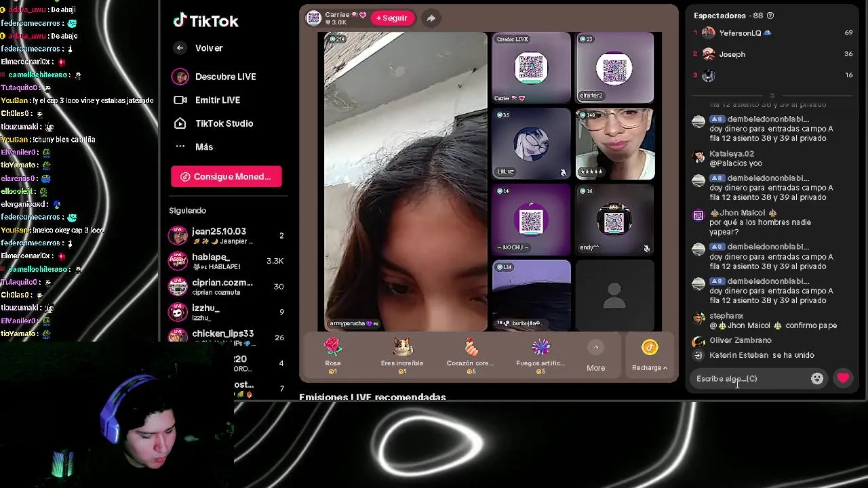The height and width of the screenshot is (488, 868).
Task: Open Jhon Maicol chat user
Action: pos(743,213)
